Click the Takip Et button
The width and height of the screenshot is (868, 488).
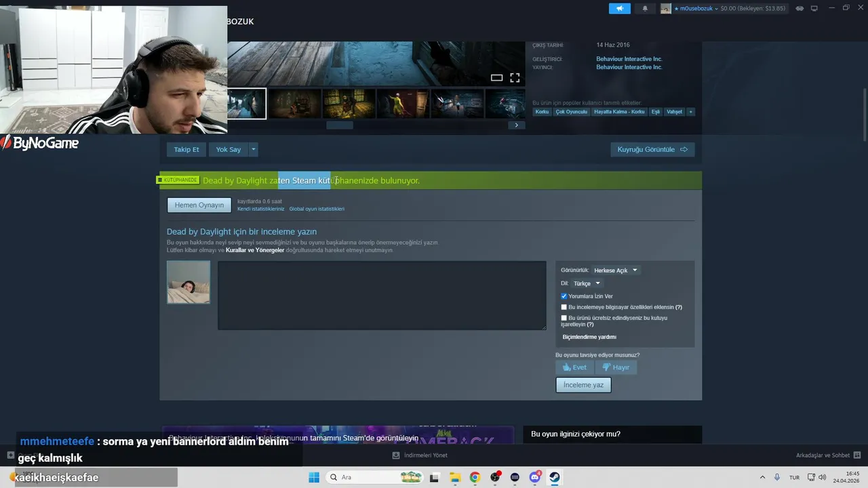point(186,149)
